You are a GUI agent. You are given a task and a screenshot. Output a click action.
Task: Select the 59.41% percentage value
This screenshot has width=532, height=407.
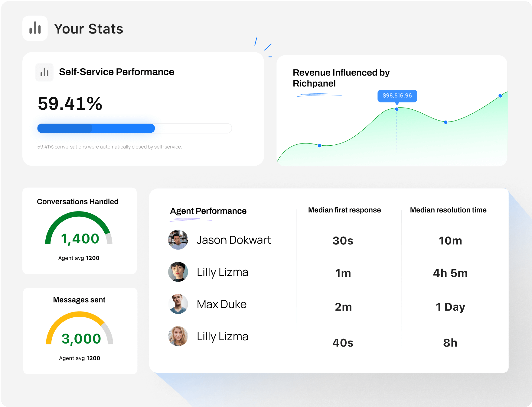coord(70,104)
